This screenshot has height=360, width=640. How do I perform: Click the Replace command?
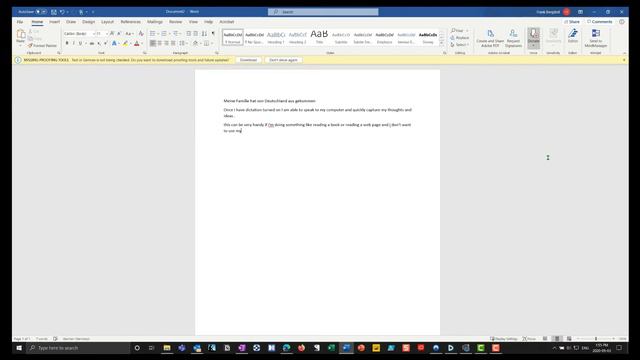(x=460, y=38)
